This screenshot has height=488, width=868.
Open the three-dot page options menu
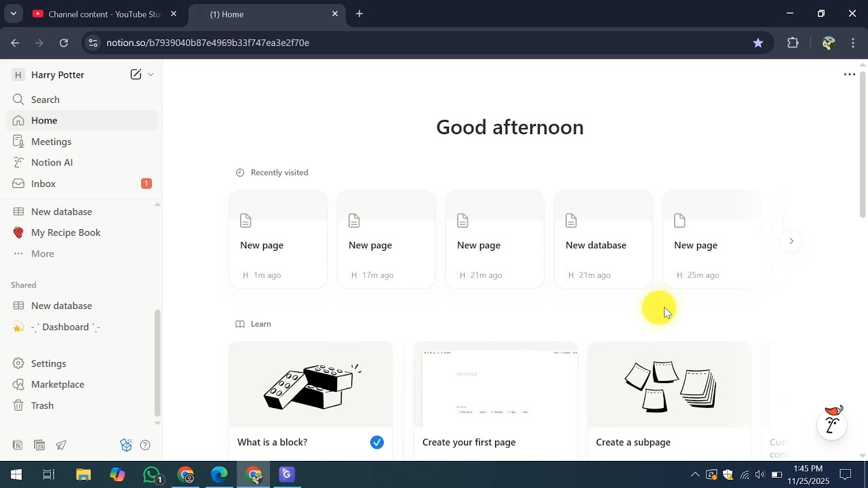click(x=849, y=75)
